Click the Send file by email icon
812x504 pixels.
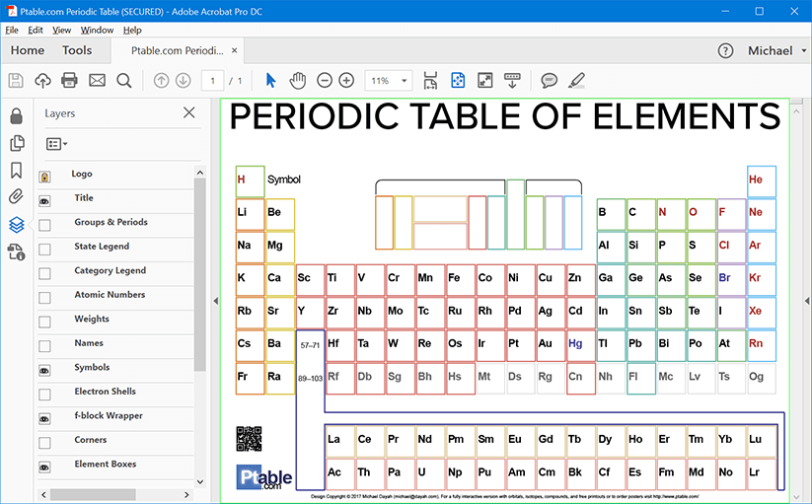97,81
